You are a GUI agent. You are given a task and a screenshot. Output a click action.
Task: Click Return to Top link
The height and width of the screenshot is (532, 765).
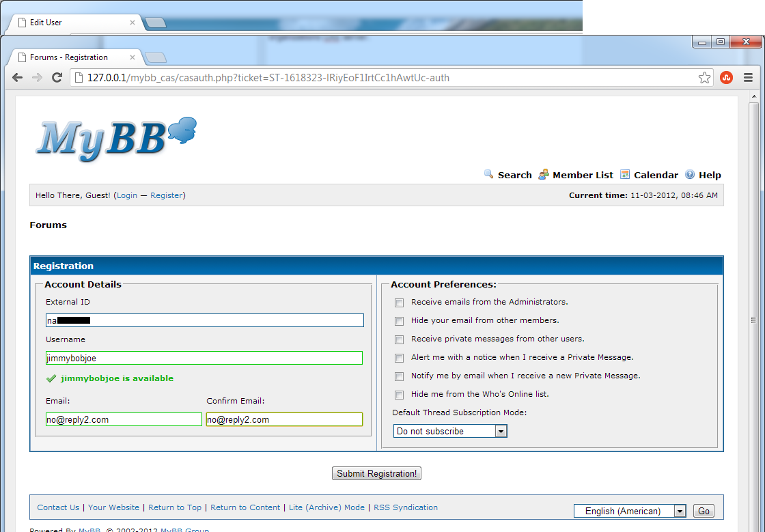175,507
